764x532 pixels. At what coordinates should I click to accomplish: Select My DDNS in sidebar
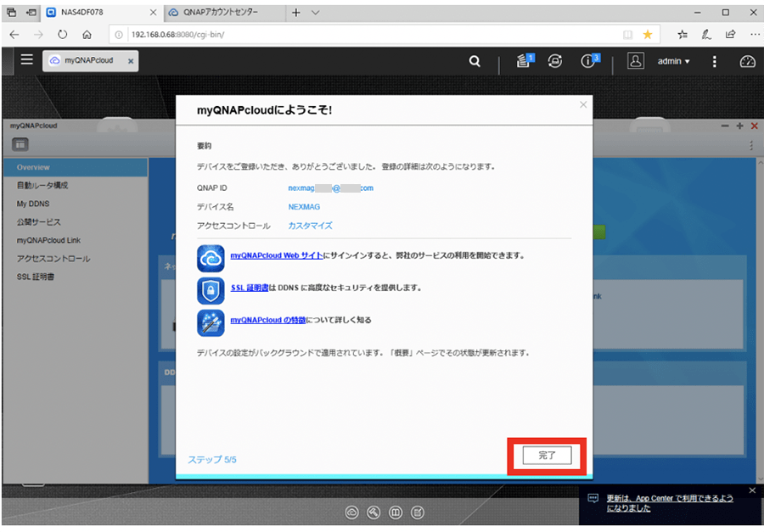76,204
